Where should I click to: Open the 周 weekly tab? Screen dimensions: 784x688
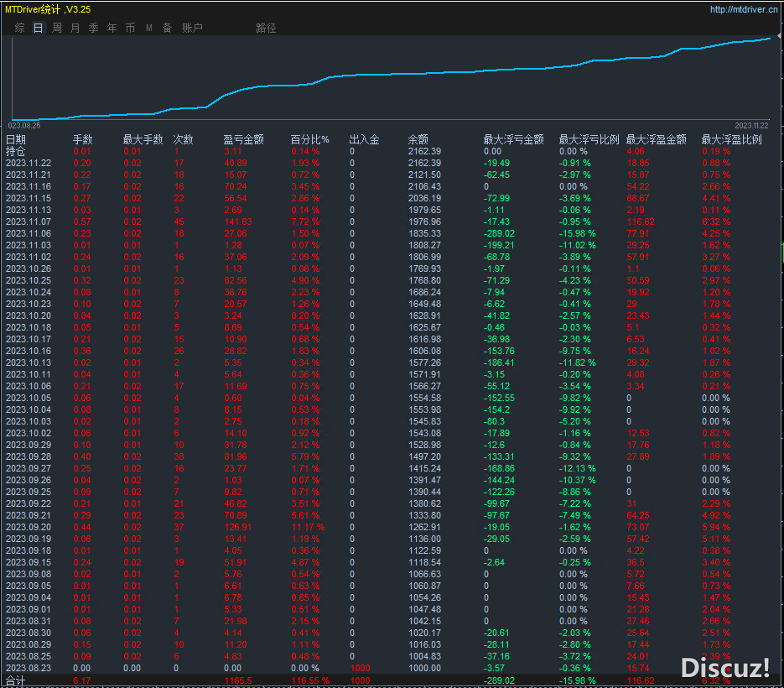pyautogui.click(x=57, y=28)
